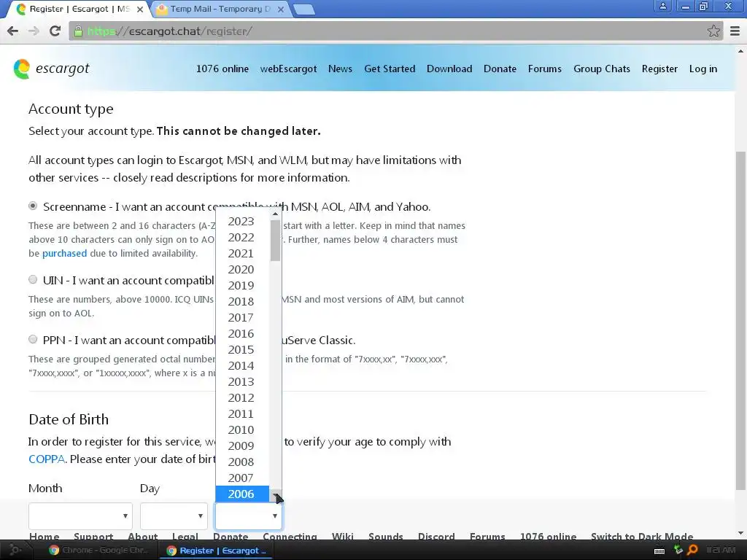Close the Temp Mail tab
Screen dimensions: 747x560
point(281,9)
